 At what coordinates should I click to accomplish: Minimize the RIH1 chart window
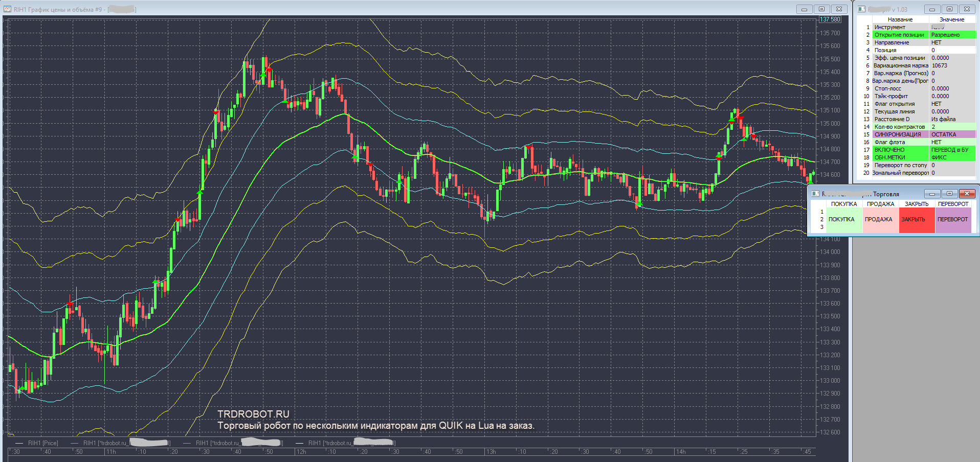[804, 9]
